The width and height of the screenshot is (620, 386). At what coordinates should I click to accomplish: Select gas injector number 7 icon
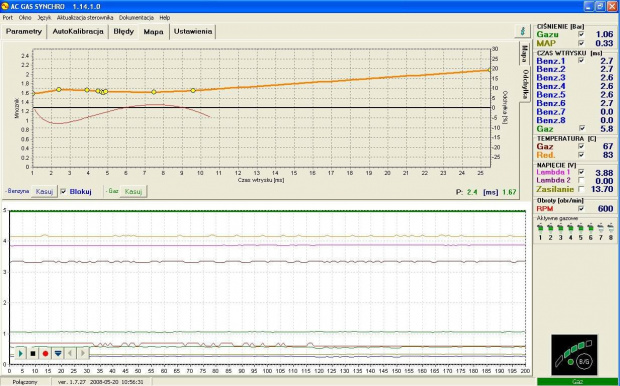[x=600, y=228]
